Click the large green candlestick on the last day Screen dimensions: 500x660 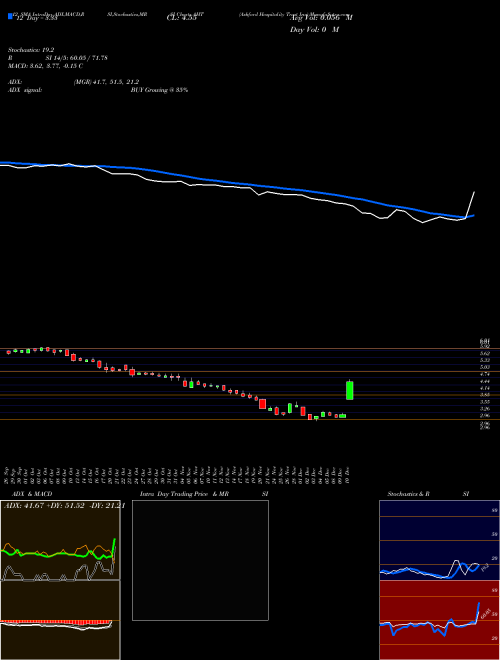coord(349,390)
